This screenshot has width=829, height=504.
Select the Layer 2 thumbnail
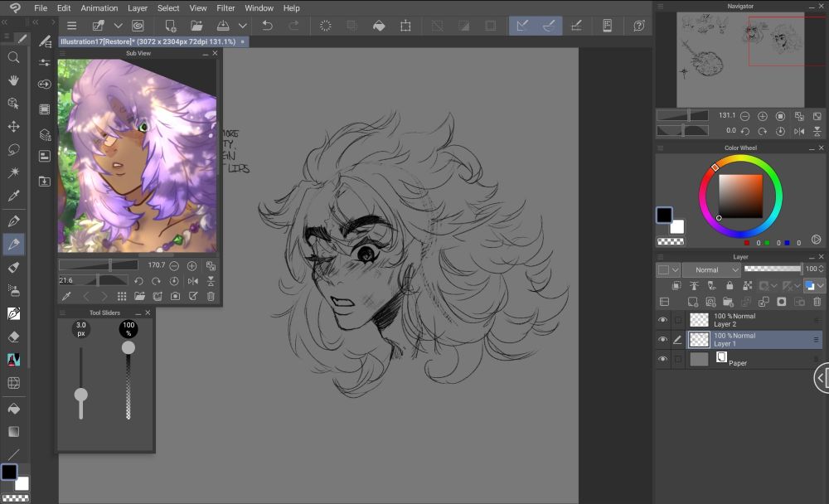700,320
